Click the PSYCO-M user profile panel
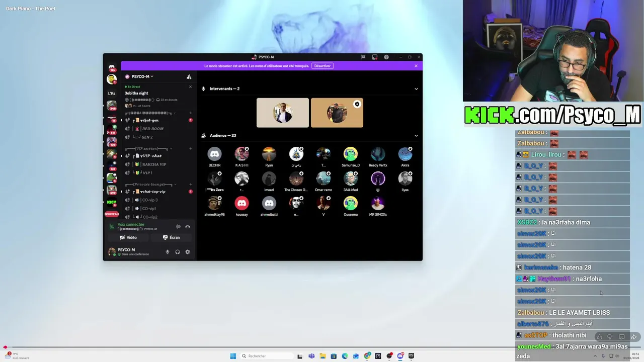644x362 pixels. click(x=135, y=251)
